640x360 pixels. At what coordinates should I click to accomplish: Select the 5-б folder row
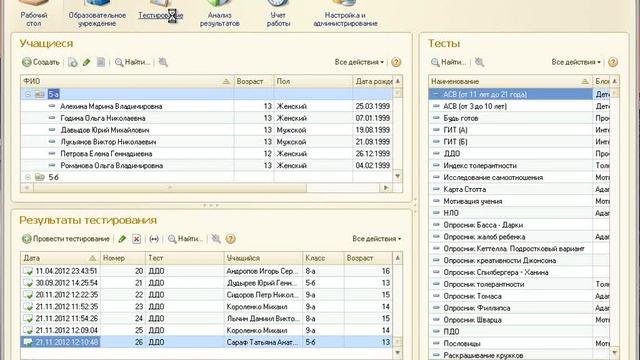tap(207, 177)
